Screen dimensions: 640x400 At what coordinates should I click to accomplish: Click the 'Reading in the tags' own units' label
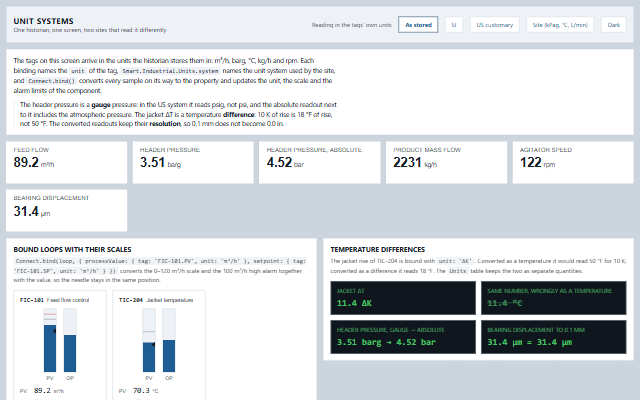click(351, 25)
